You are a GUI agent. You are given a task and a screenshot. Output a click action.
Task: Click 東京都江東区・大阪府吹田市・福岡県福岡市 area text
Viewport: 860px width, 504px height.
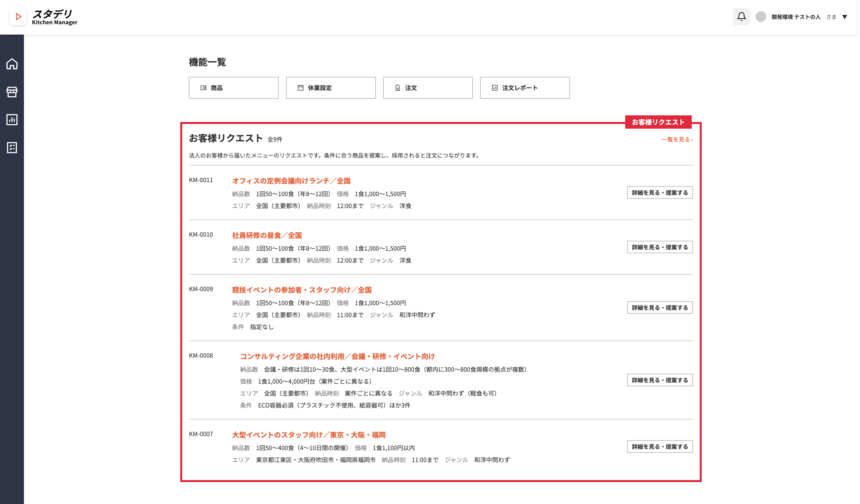(316, 460)
